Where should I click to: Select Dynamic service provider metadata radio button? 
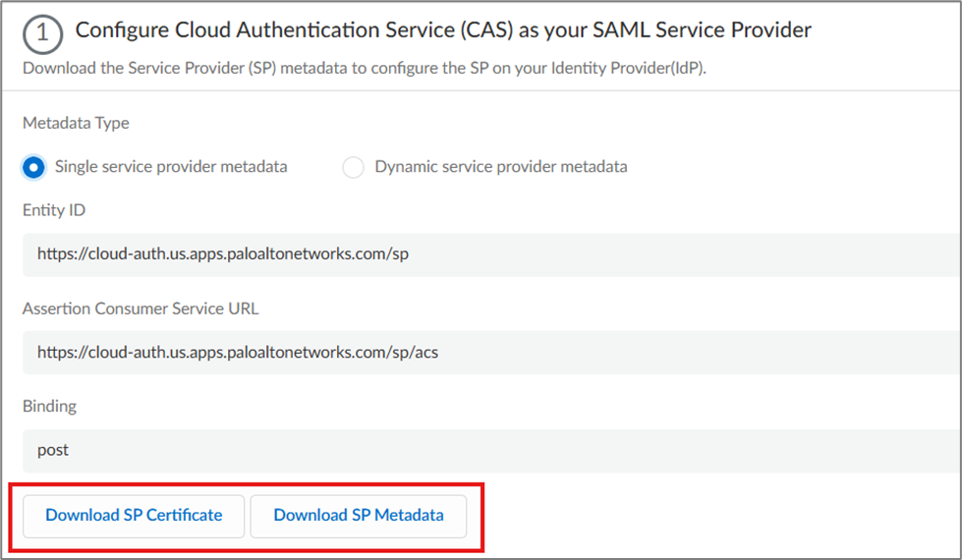pyautogui.click(x=353, y=167)
